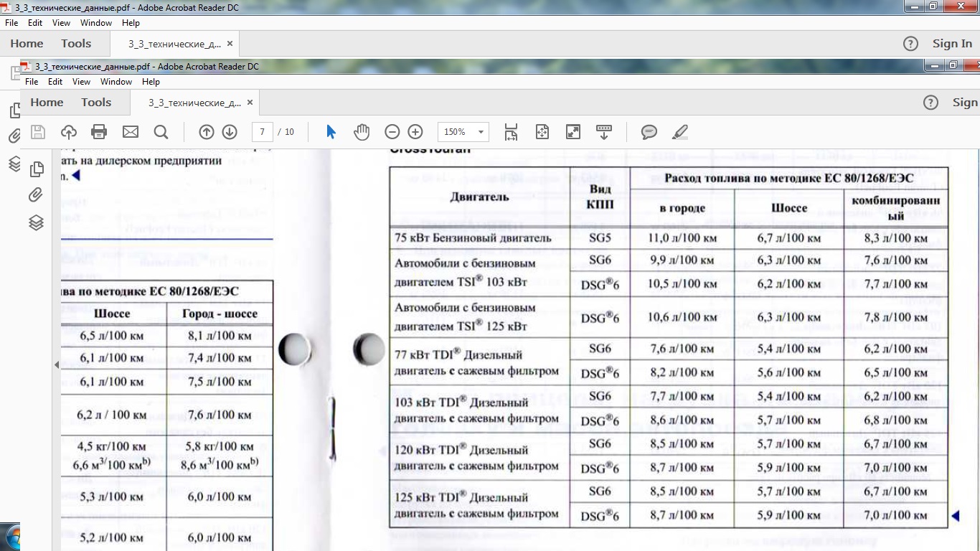Open the Tools tab in front window
This screenshot has height=551, width=980.
click(x=96, y=103)
